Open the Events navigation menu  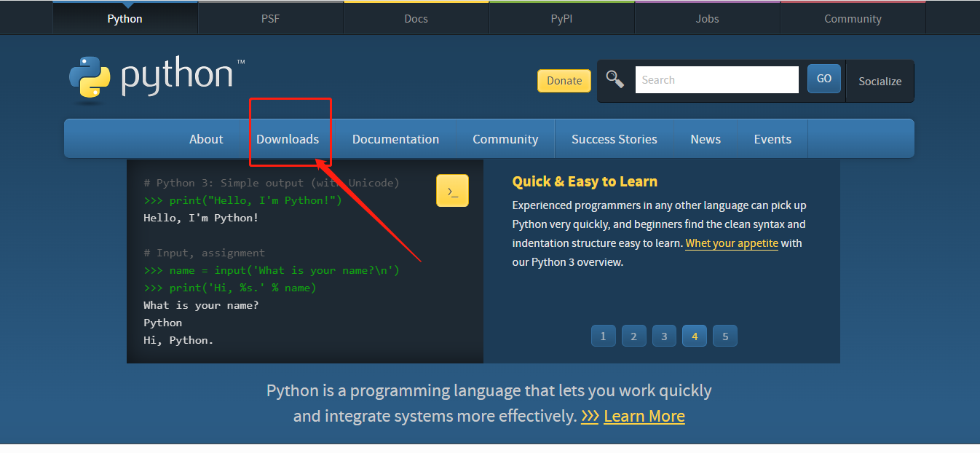pos(772,139)
